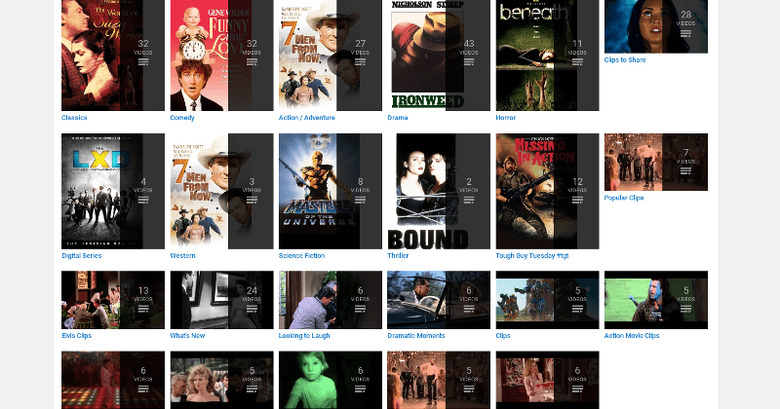Select the Bound poster thumbnail
Image resolution: width=780 pixels, height=409 pixels.
click(439, 191)
